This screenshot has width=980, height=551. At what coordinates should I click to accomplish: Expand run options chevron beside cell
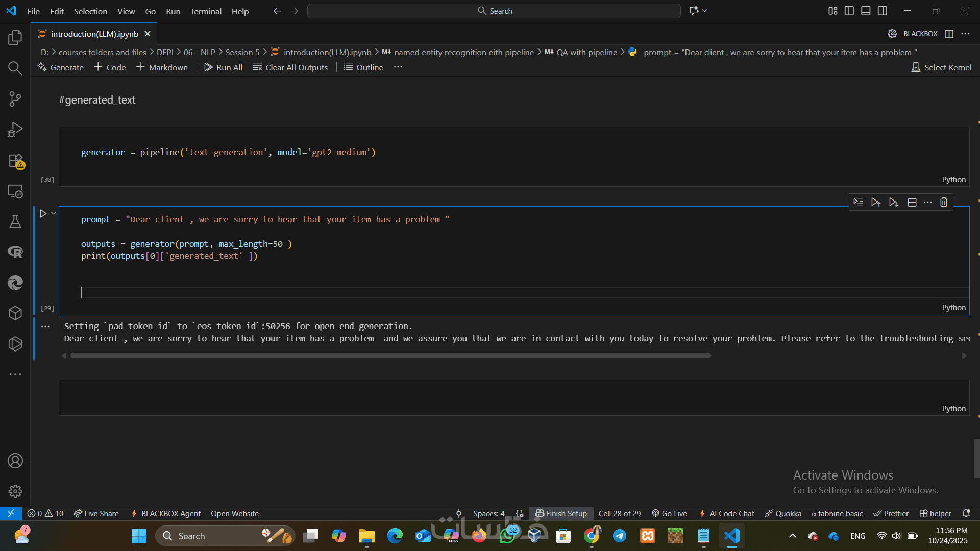point(54,214)
